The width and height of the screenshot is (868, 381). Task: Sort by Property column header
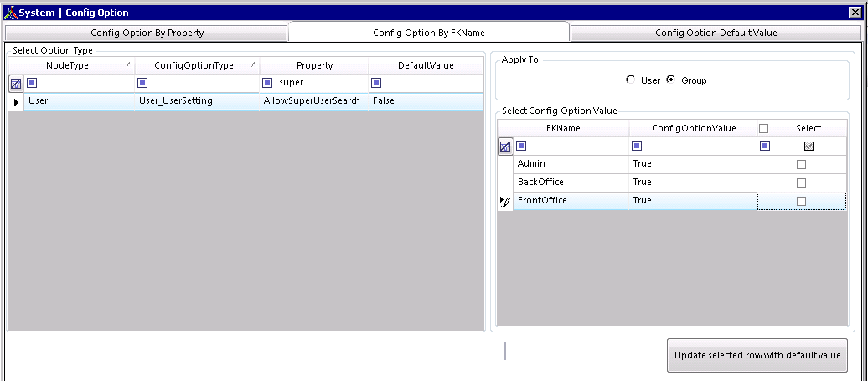point(314,65)
